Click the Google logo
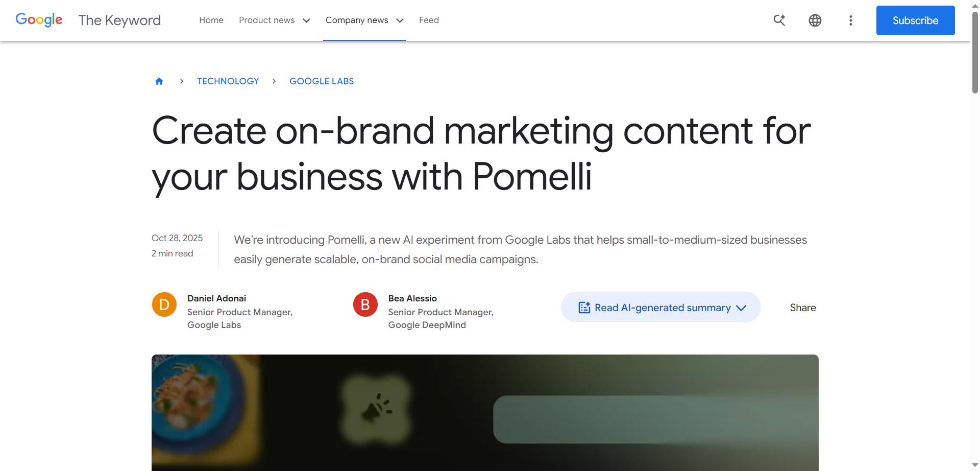 point(39,19)
